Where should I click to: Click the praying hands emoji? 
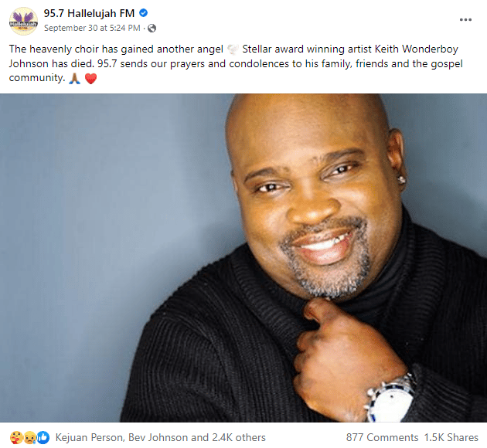point(74,78)
